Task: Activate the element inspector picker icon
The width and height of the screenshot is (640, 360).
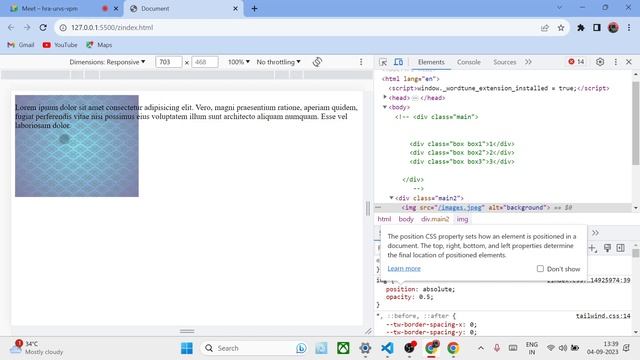Action: coord(383,62)
